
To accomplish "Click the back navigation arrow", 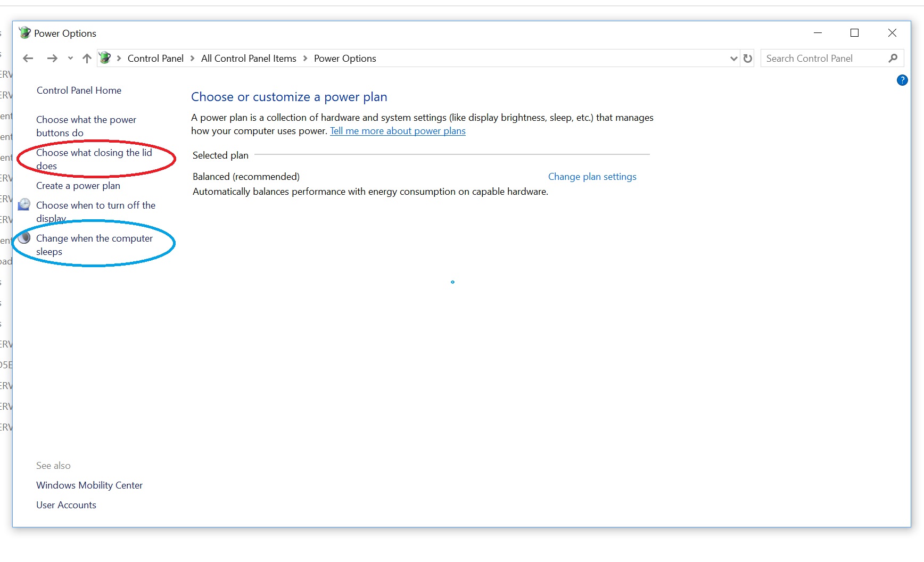I will pos(27,58).
